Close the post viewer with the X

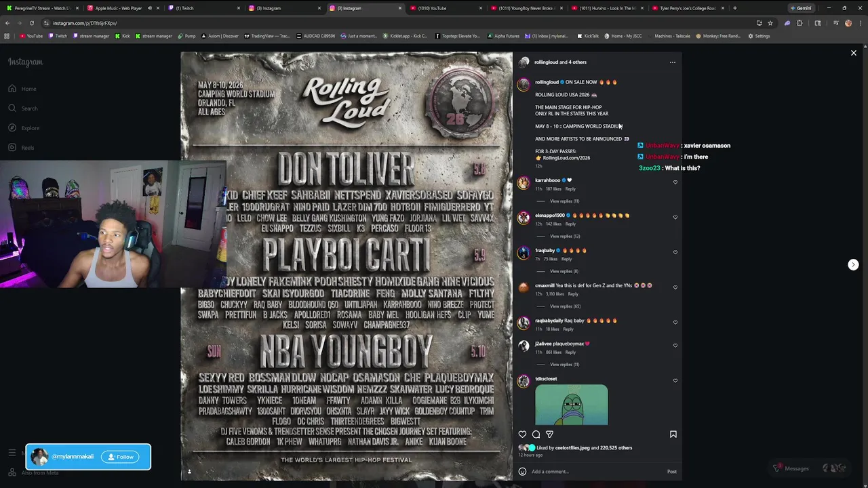click(854, 53)
